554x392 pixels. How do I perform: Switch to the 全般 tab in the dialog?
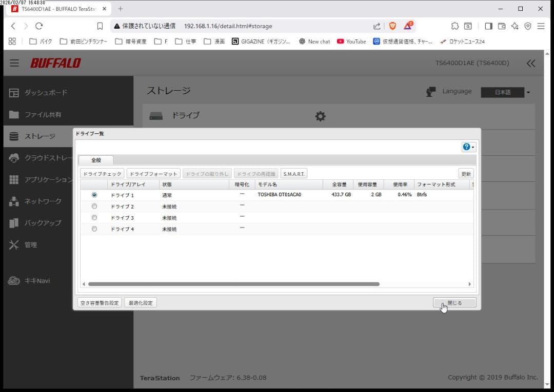click(x=96, y=159)
